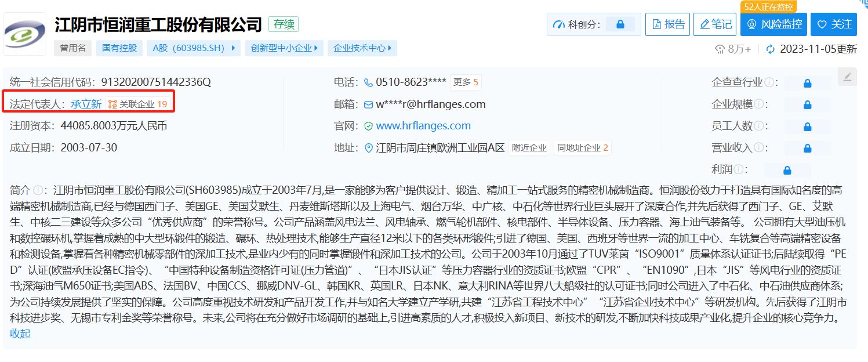This screenshot has height=362, width=868.
Task: Click the official website verified shield icon
Action: (x=368, y=126)
